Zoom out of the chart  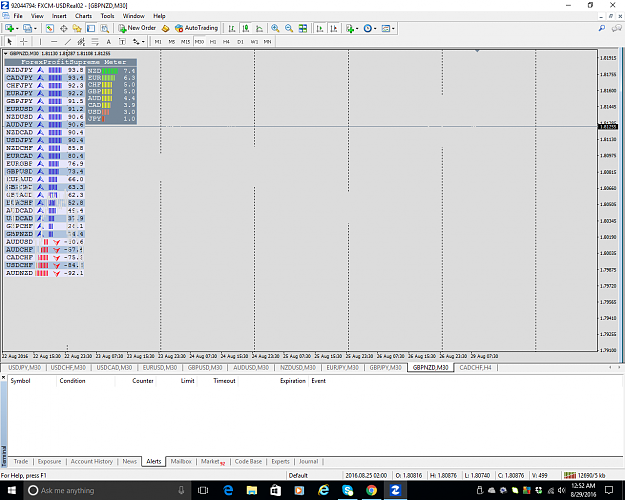(x=289, y=28)
